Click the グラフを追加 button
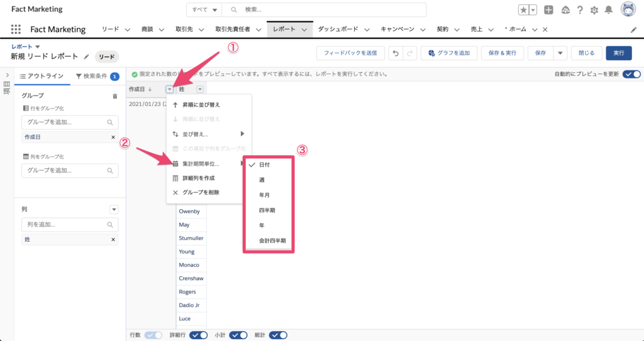Screen dimensions: 644x341 pos(449,53)
